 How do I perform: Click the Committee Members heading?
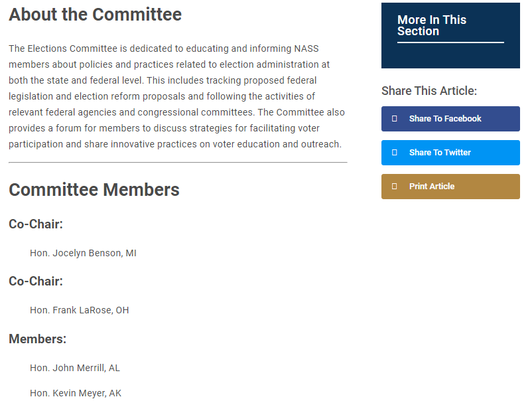[x=94, y=189]
